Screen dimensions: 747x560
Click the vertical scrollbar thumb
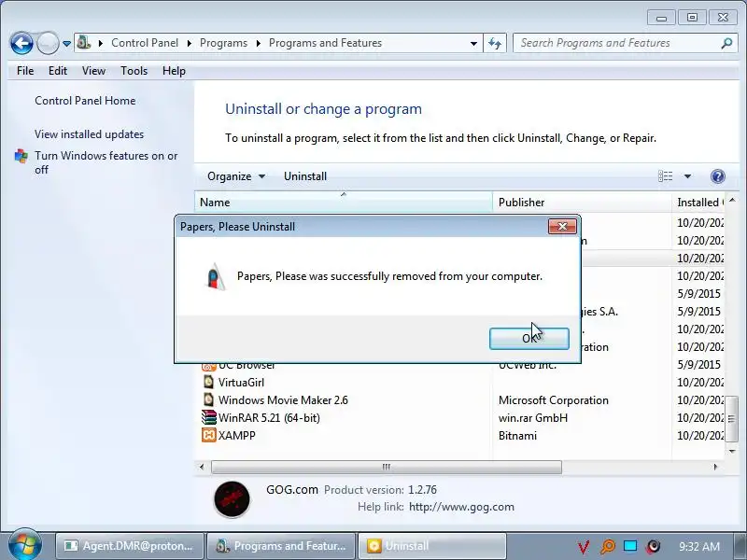pyautogui.click(x=732, y=418)
